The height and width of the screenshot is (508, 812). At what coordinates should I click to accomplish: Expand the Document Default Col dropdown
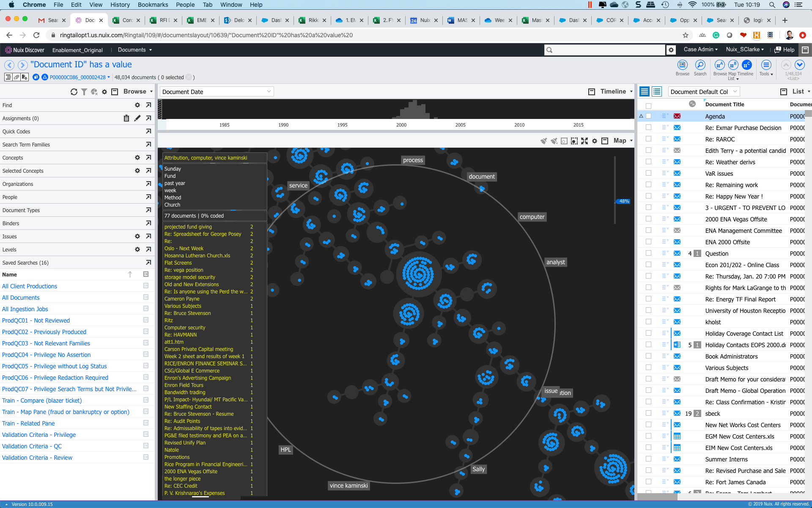click(x=703, y=92)
